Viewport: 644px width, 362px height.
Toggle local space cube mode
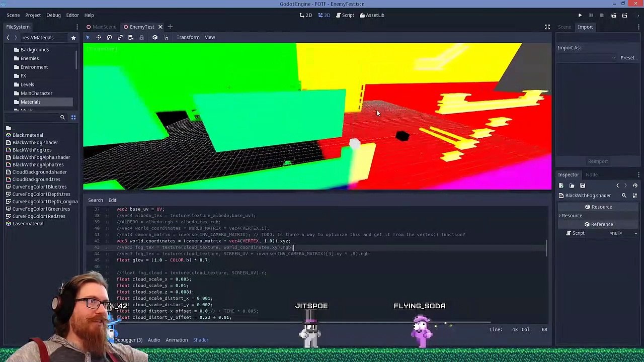[155, 37]
